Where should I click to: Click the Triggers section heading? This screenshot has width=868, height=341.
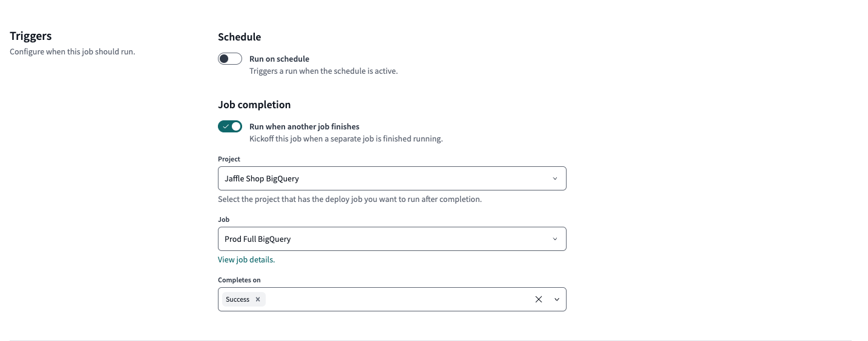click(31, 36)
